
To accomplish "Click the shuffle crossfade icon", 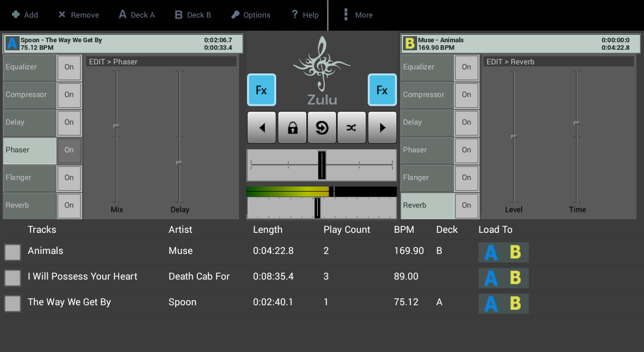I will 352,127.
